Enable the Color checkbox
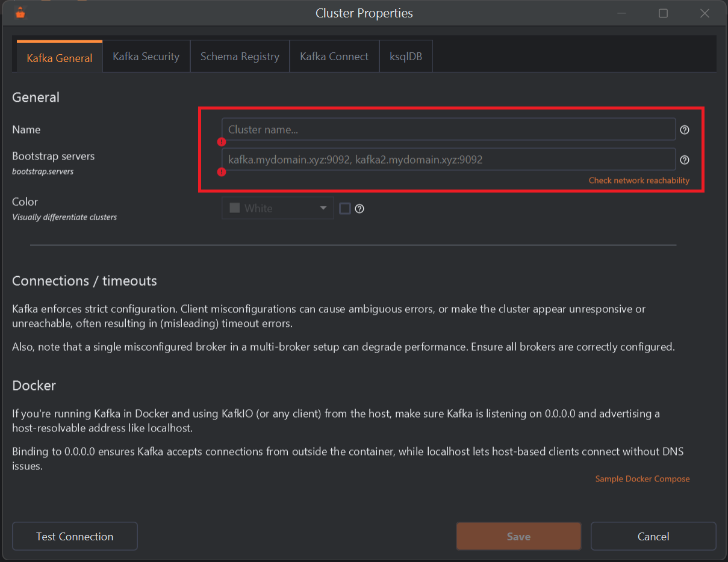Image resolution: width=728 pixels, height=562 pixels. (x=345, y=209)
